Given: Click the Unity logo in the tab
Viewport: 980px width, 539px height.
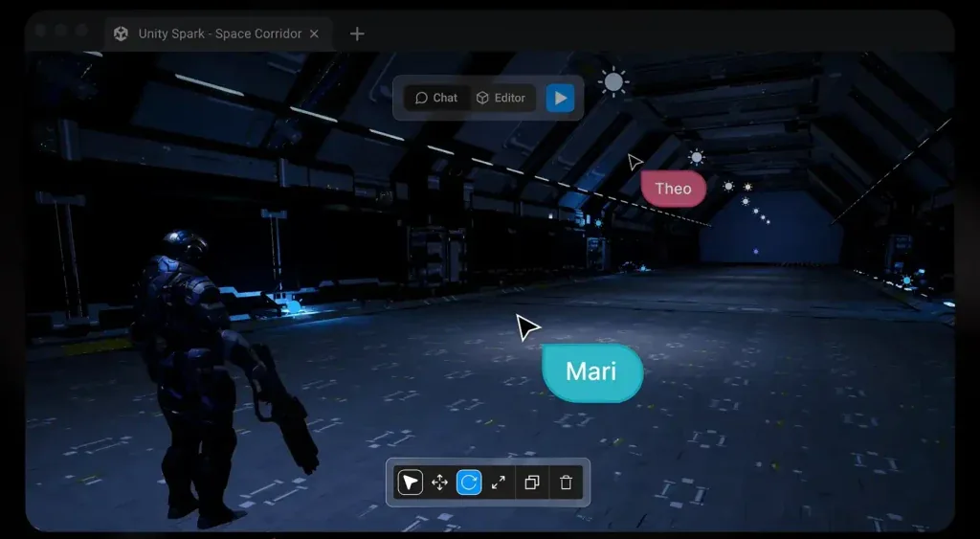Looking at the screenshot, I should (x=122, y=34).
